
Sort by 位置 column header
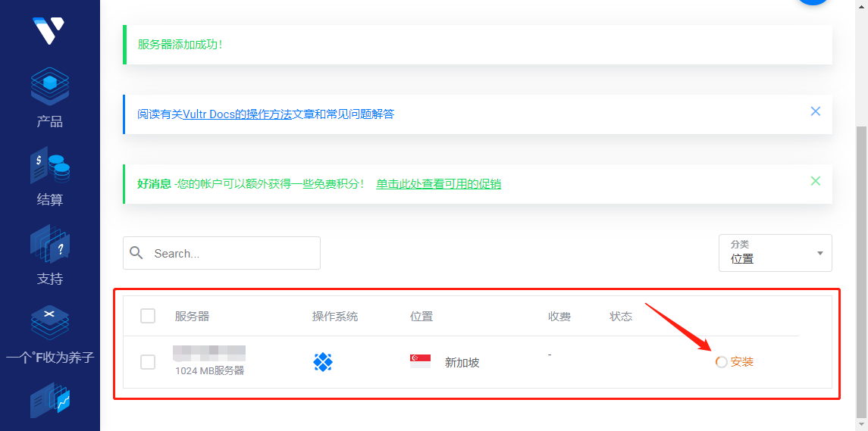pos(421,317)
